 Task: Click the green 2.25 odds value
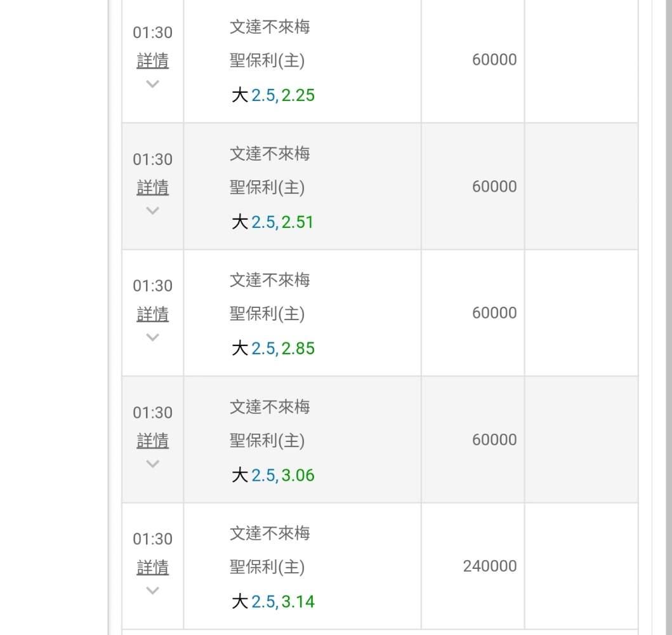click(298, 95)
